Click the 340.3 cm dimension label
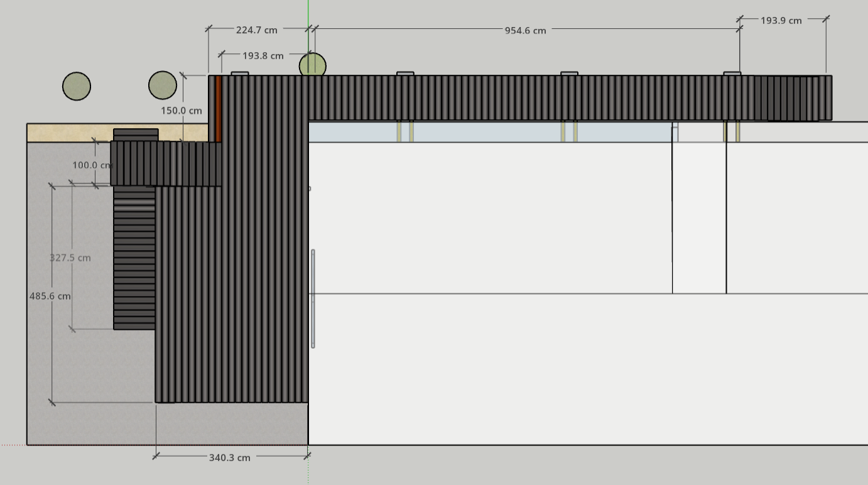This screenshot has width=868, height=485. click(229, 457)
